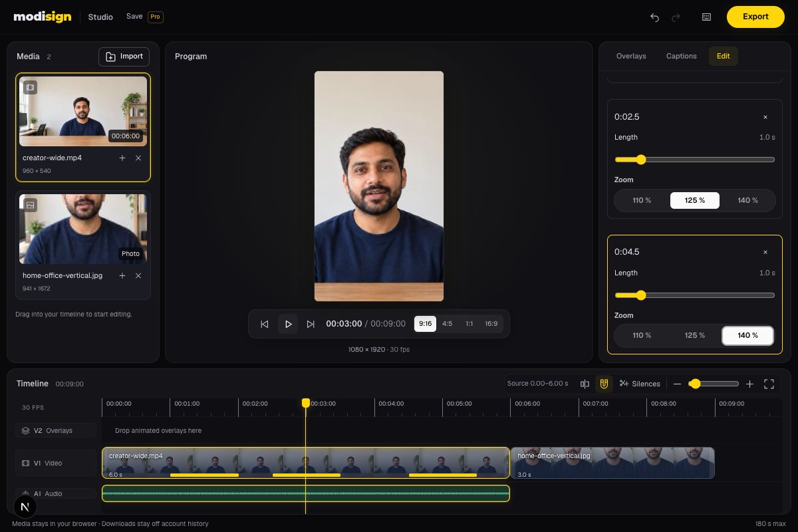The height and width of the screenshot is (532, 798).
Task: Select the green audio clip
Action: click(x=306, y=493)
